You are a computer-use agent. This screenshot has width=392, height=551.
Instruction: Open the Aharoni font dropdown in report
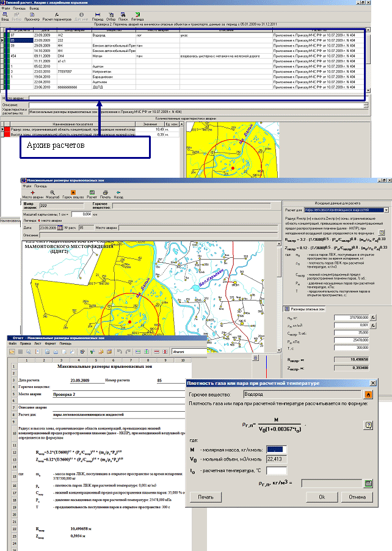[x=184, y=352]
